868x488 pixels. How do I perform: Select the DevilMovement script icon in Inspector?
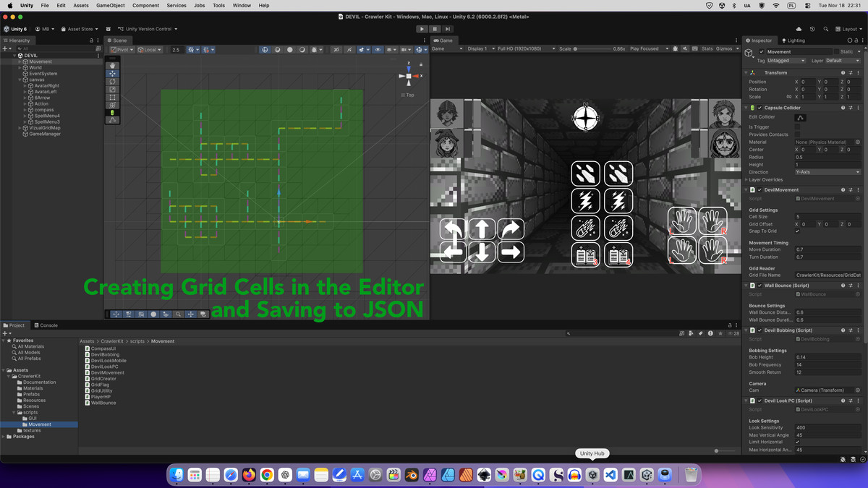[x=752, y=189]
